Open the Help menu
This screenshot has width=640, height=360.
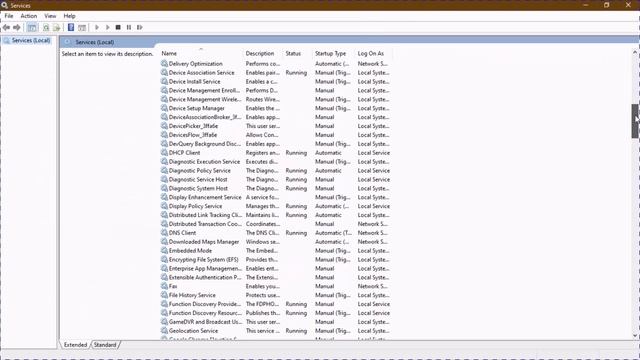69,16
